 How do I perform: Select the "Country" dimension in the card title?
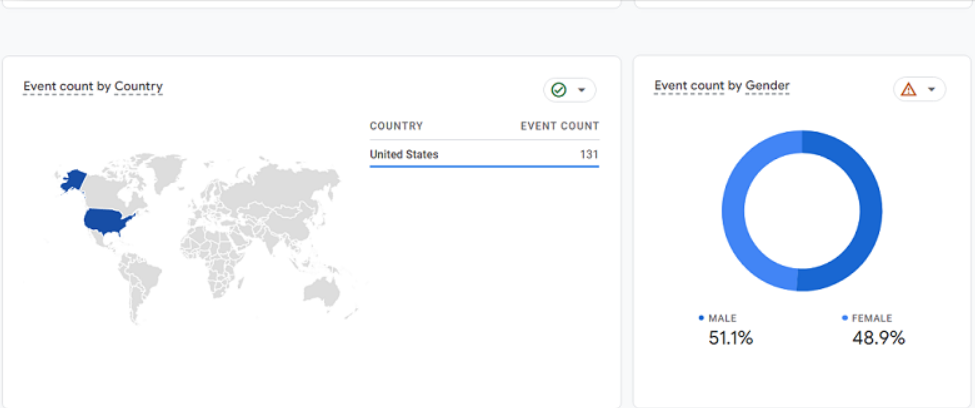139,87
